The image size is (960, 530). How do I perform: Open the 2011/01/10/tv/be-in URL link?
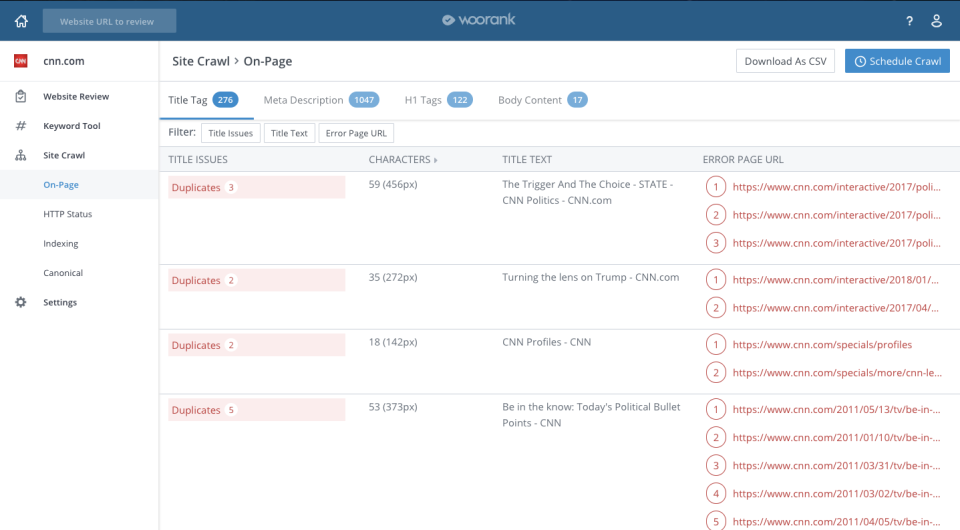[836, 438]
